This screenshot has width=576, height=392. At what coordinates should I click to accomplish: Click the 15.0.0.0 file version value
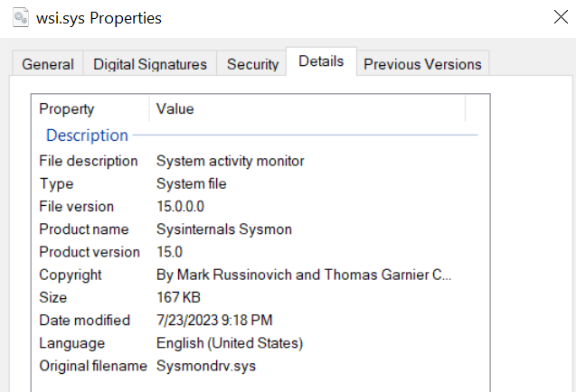pyautogui.click(x=180, y=206)
